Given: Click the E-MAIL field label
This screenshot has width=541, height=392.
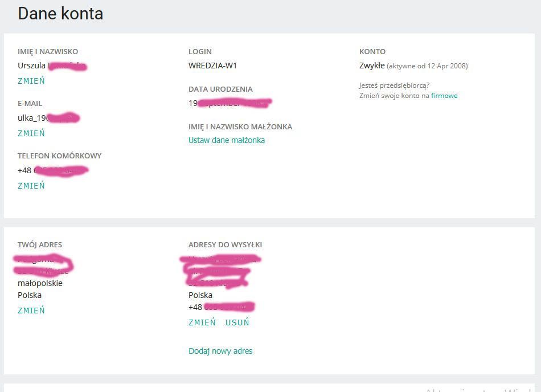Looking at the screenshot, I should coord(30,104).
